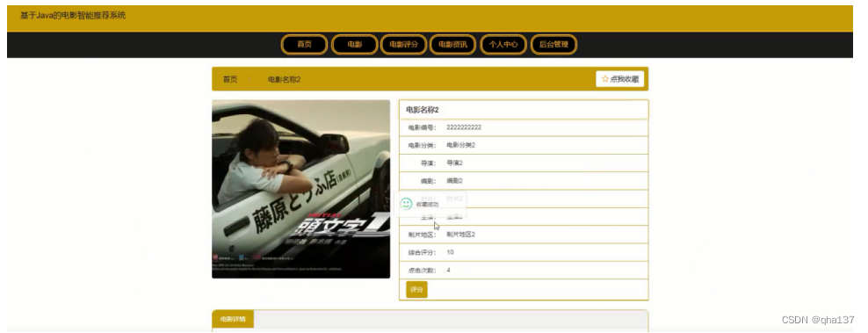Open the 电影 navigation menu item

point(354,44)
